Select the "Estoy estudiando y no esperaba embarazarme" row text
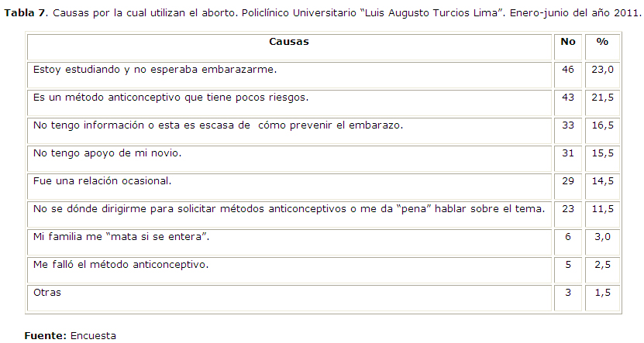 tap(155, 70)
